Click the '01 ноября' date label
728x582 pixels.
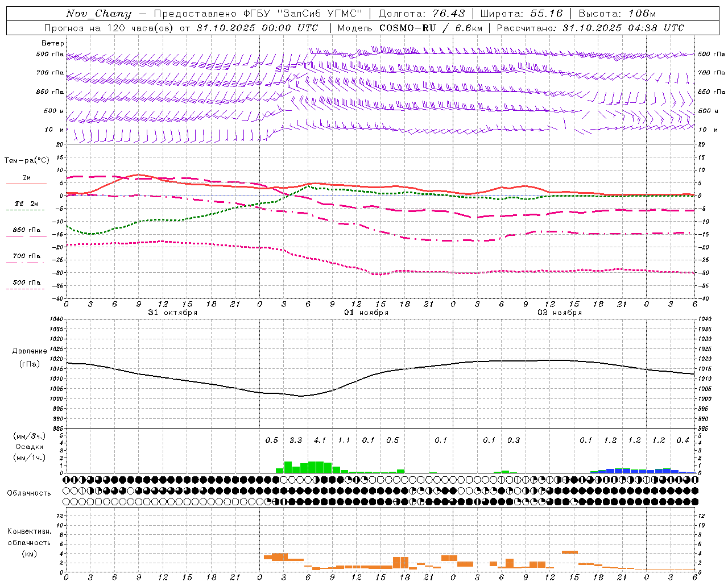(366, 313)
